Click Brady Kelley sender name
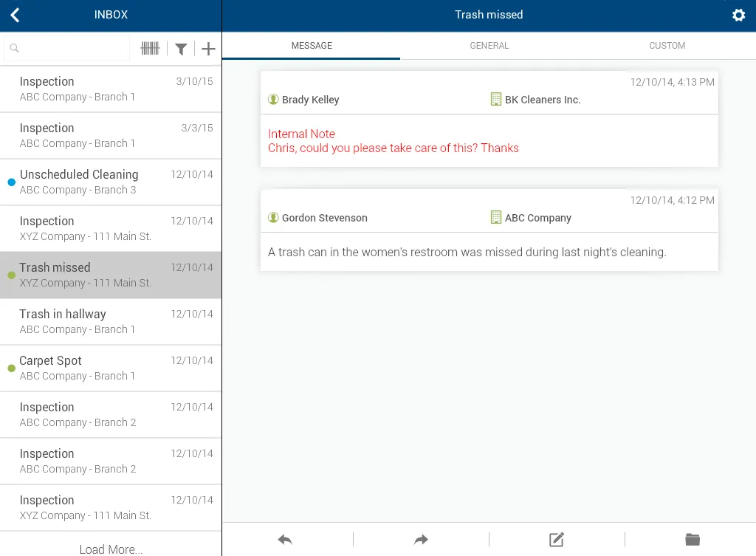The height and width of the screenshot is (556, 756). click(x=310, y=100)
